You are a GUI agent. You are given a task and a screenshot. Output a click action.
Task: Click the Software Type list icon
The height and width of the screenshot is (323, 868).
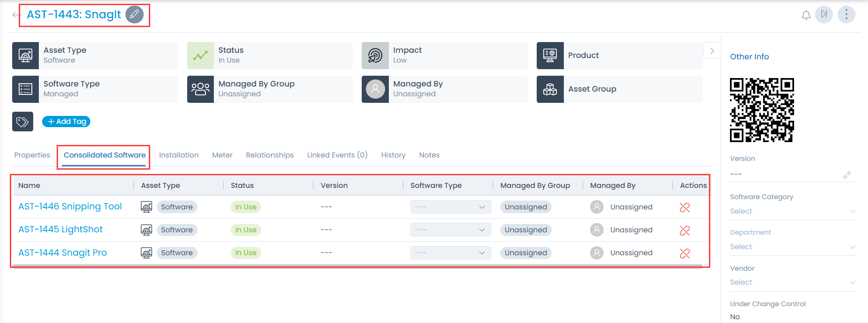point(25,89)
